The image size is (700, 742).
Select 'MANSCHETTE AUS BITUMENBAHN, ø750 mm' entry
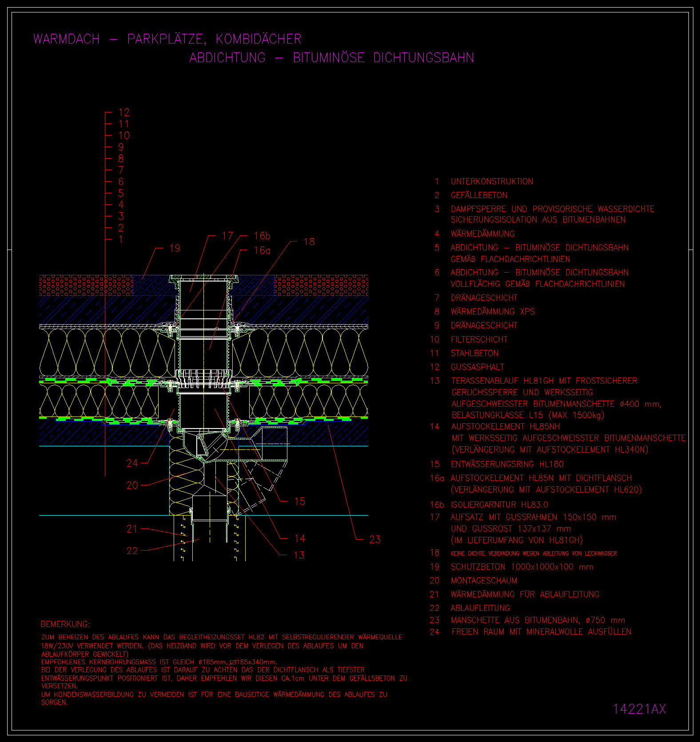(x=538, y=620)
